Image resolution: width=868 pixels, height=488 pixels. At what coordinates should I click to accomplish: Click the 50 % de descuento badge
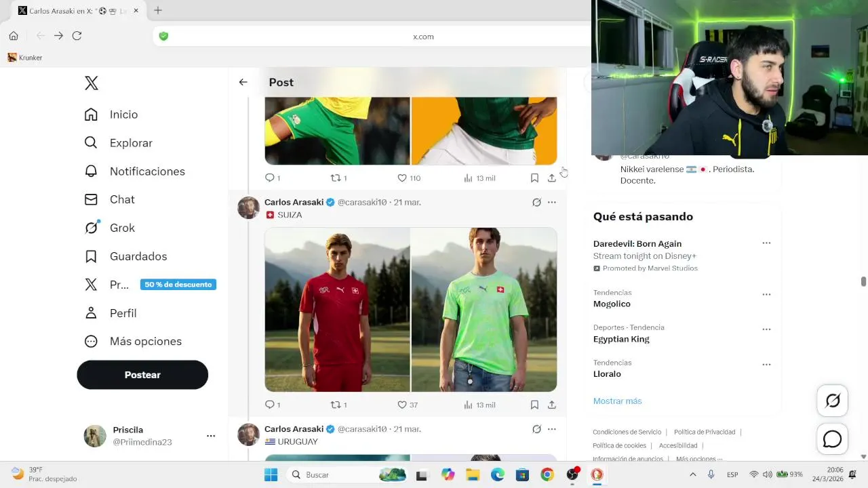coord(178,285)
